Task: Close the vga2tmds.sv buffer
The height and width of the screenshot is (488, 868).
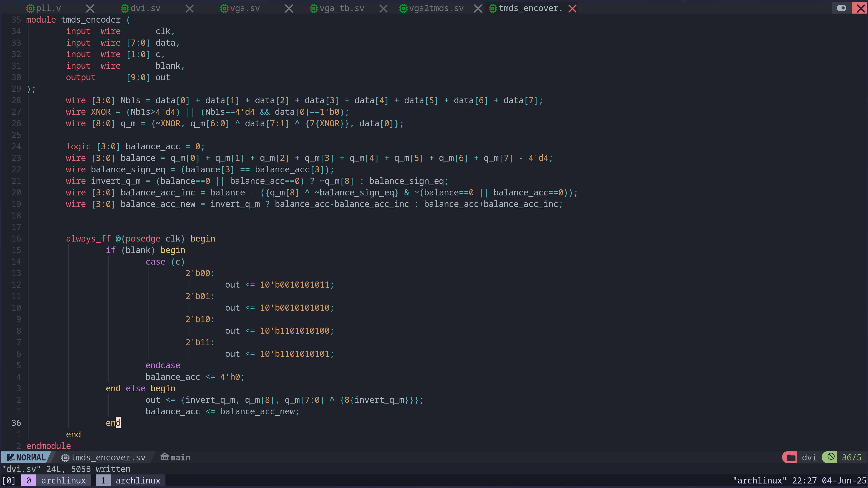Action: click(x=478, y=8)
